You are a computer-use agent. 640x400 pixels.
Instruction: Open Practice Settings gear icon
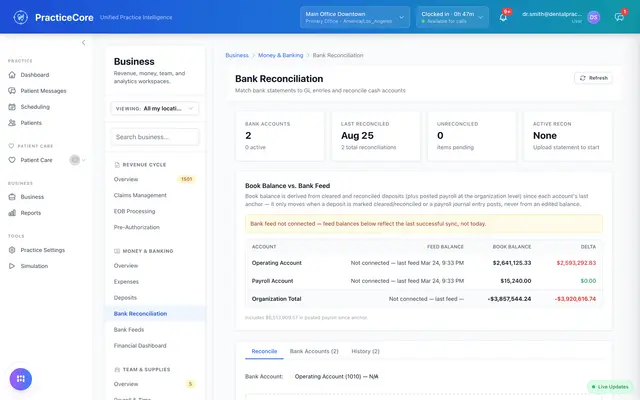click(x=12, y=250)
